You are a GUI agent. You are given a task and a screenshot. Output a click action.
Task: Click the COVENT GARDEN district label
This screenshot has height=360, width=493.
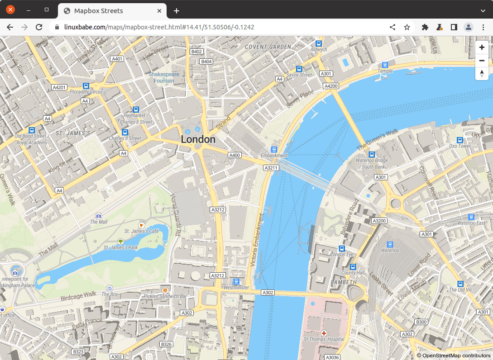point(268,47)
